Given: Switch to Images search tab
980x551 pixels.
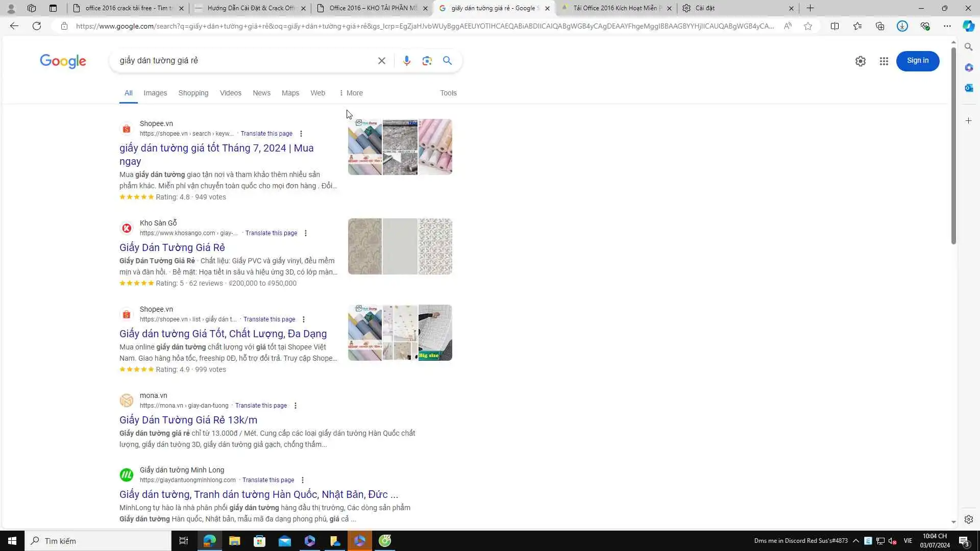Looking at the screenshot, I should tap(155, 93).
